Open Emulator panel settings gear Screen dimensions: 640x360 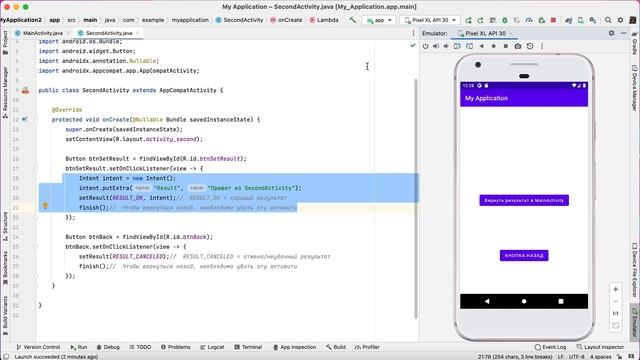click(611, 33)
